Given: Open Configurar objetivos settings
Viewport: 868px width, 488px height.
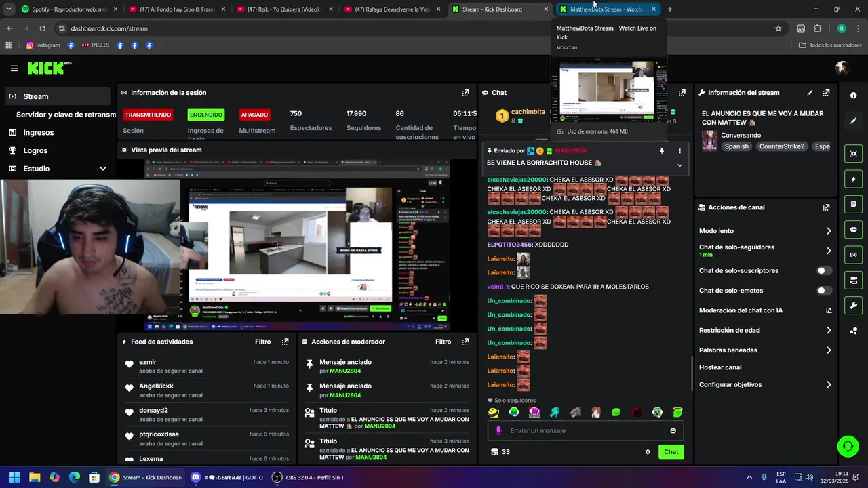Looking at the screenshot, I should tap(765, 384).
